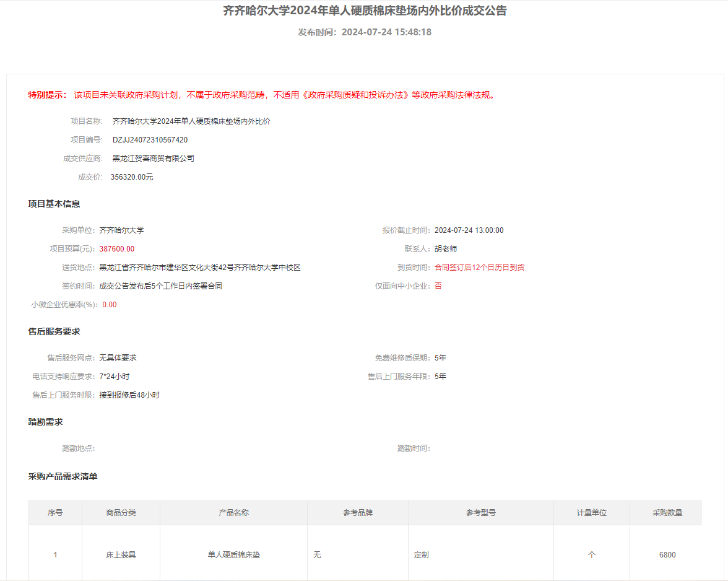Click the 售后服务要求 section heading
Screen dimensions: 728x581
tap(54, 331)
